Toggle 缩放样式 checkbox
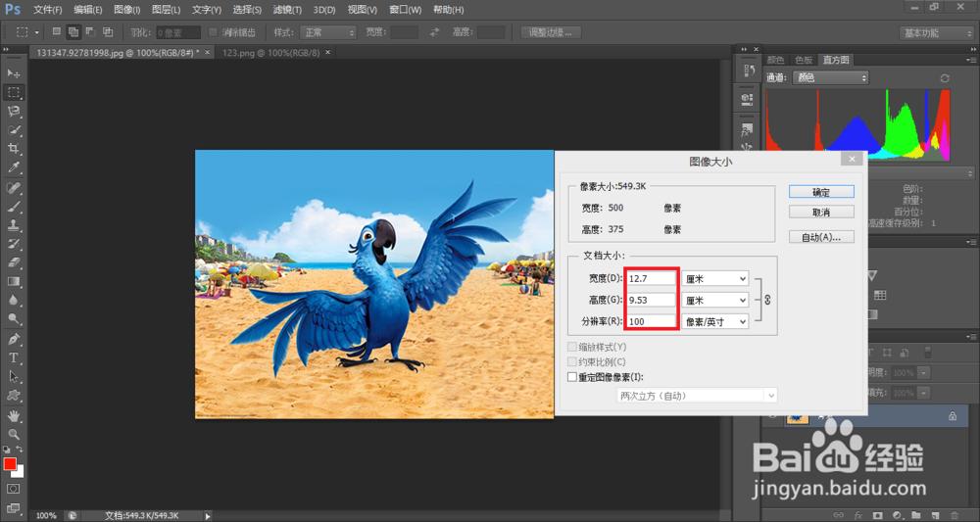The image size is (980, 522). tap(572, 347)
